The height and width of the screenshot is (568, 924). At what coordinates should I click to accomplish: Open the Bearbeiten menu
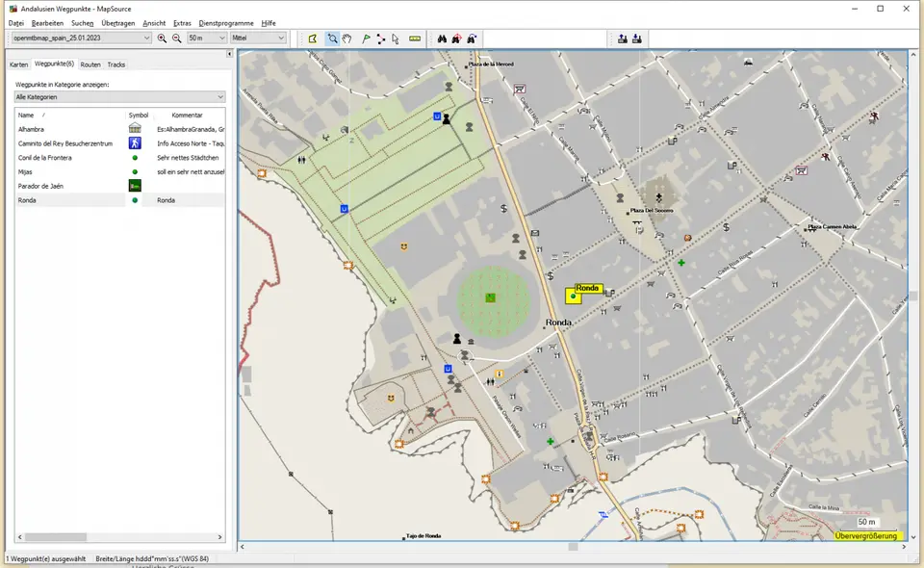click(47, 23)
